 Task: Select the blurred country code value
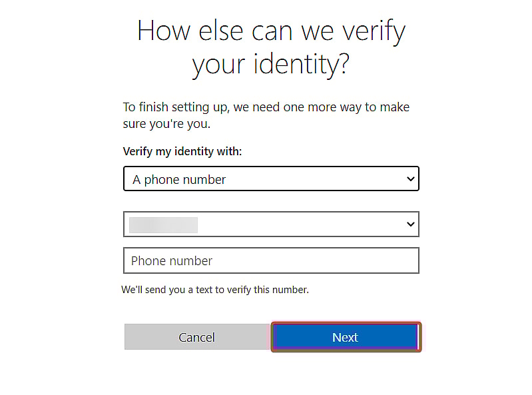click(x=163, y=225)
